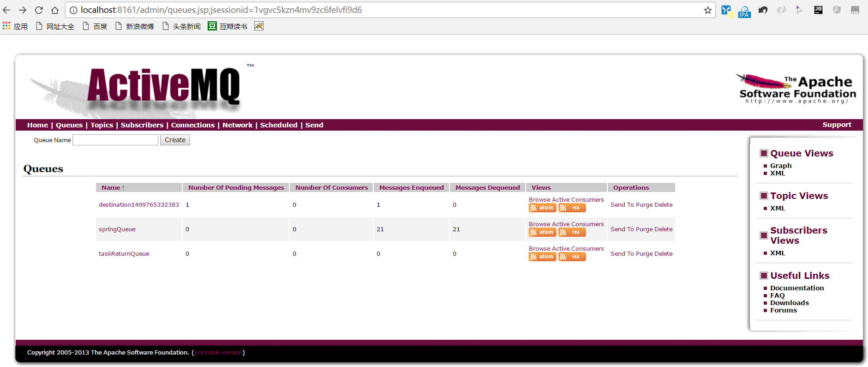Open Topic Views XML link
This screenshot has width=868, height=367.
pos(778,208)
